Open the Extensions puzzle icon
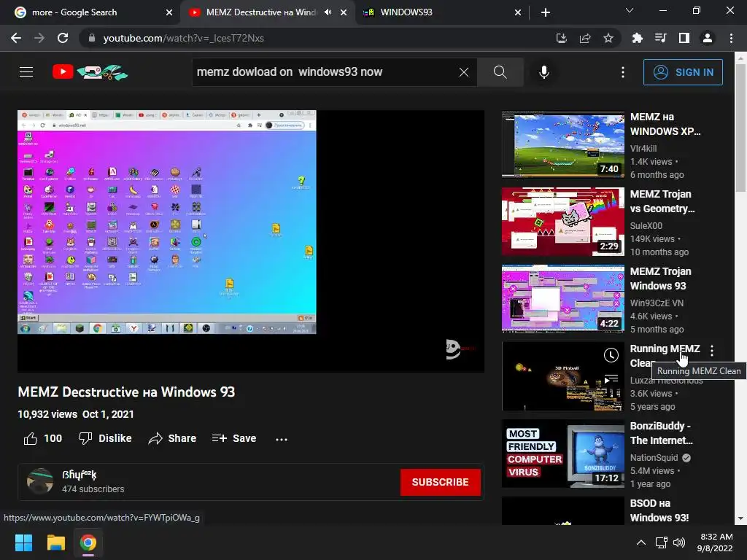Image resolution: width=747 pixels, height=560 pixels. (x=637, y=38)
